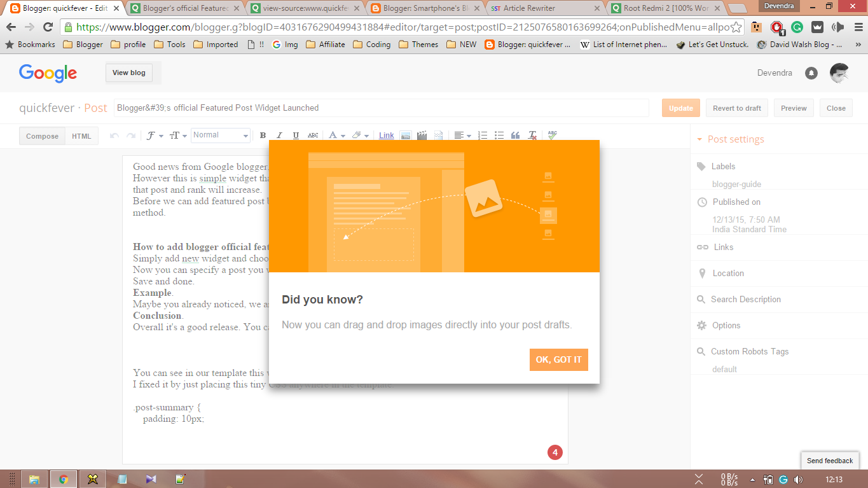Click the Revert to draft button

[736, 108]
